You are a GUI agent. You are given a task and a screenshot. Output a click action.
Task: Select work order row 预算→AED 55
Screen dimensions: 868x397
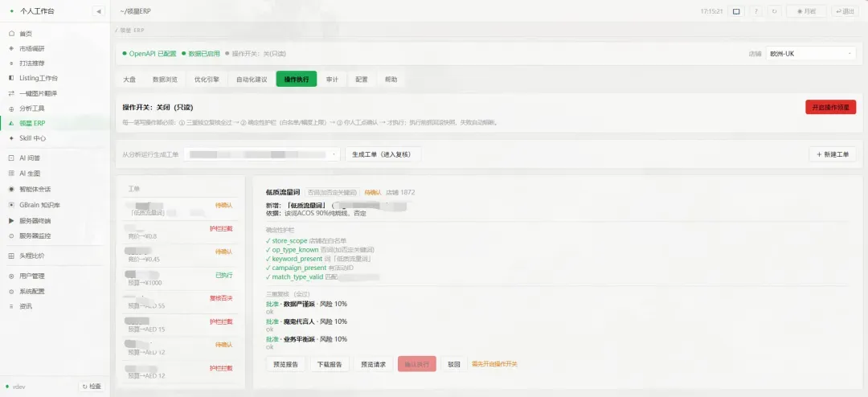click(181, 301)
